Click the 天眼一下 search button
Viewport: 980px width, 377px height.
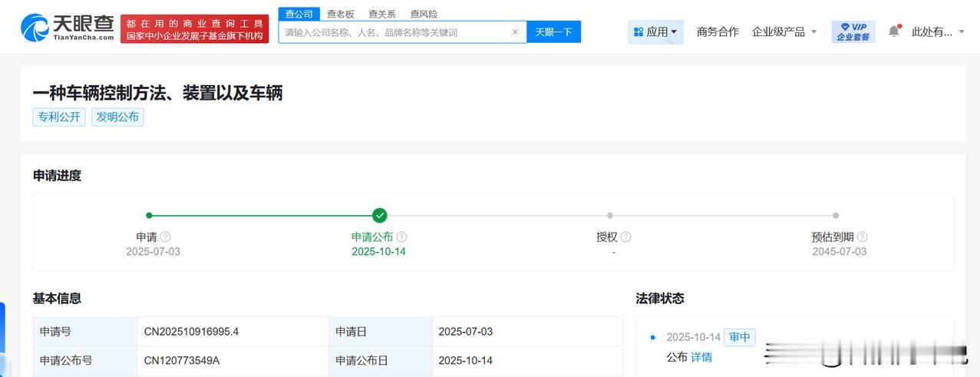click(553, 32)
